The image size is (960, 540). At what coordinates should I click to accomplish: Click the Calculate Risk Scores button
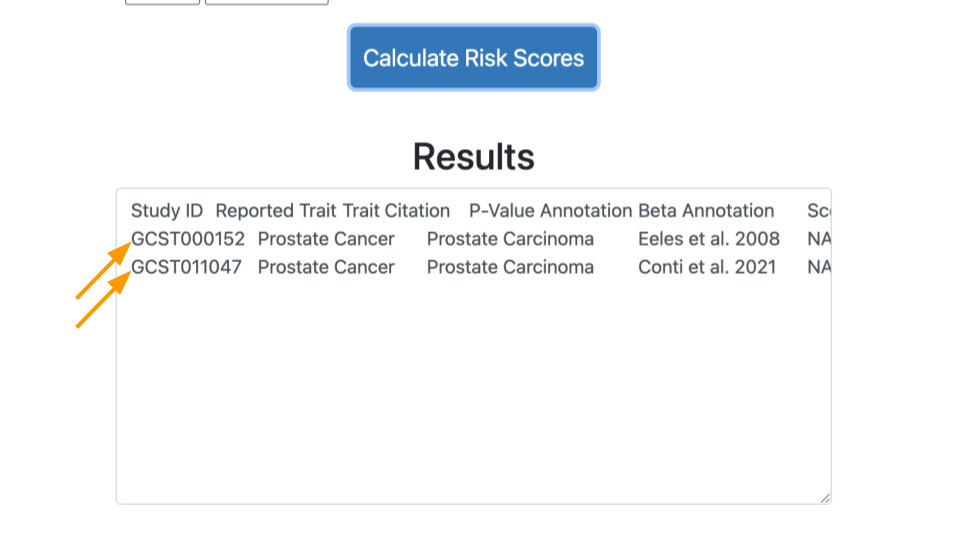click(473, 58)
